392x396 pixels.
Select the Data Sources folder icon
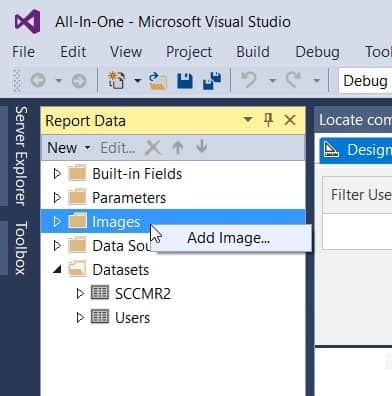point(77,245)
